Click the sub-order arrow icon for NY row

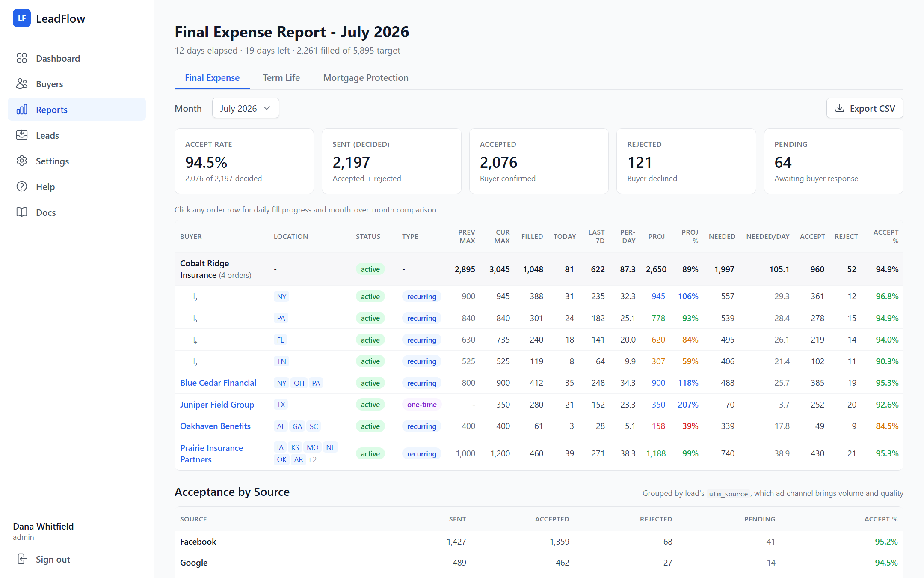(x=195, y=297)
